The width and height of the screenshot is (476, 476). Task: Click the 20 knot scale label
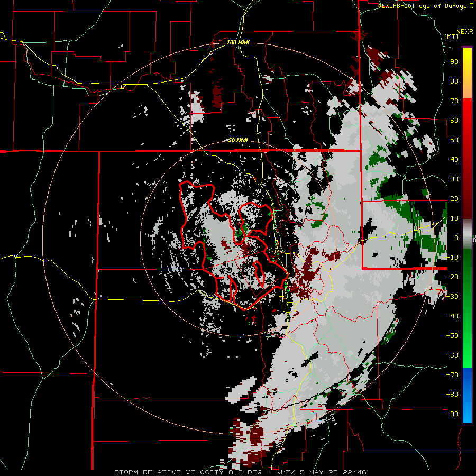454,198
